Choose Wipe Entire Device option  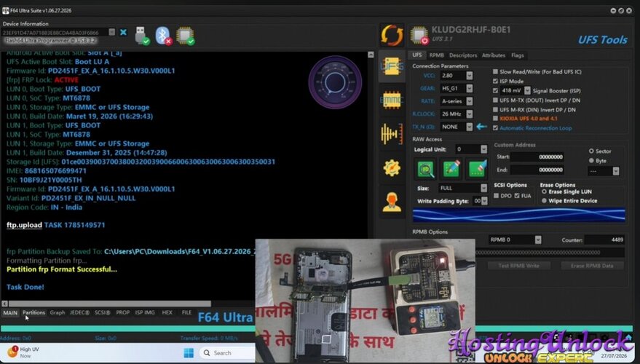pyautogui.click(x=544, y=201)
